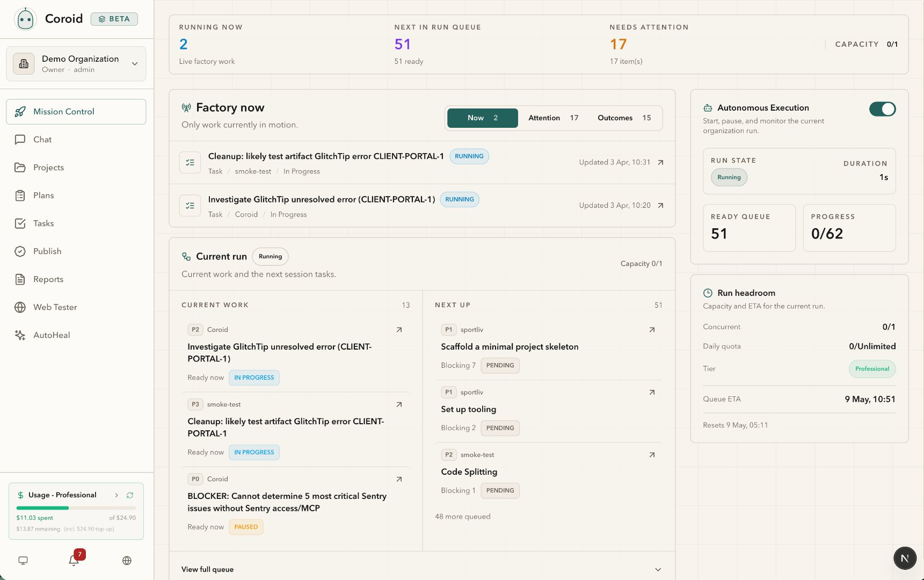
Task: Open Usage - Professional details chevron
Action: [116, 495]
